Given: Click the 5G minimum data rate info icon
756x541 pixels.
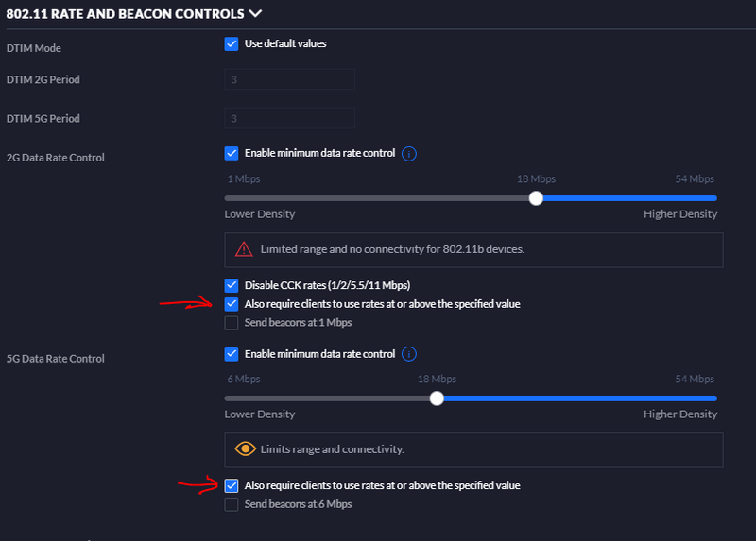Looking at the screenshot, I should 409,354.
